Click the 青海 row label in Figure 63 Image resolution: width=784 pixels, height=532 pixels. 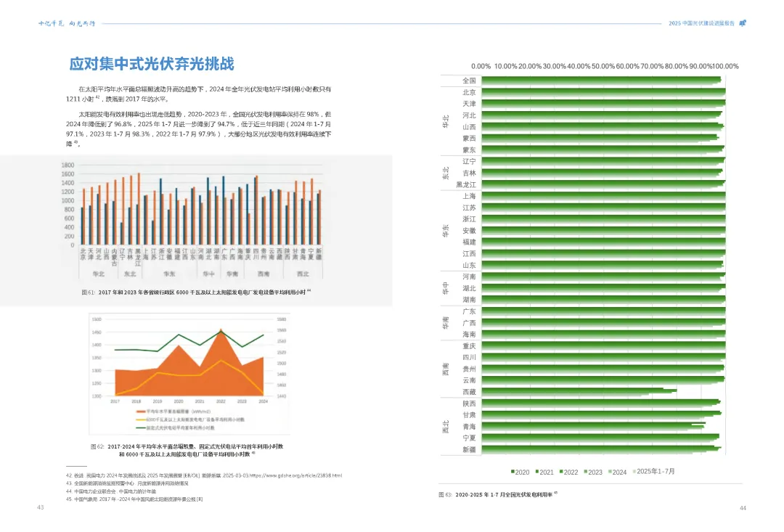click(x=469, y=427)
